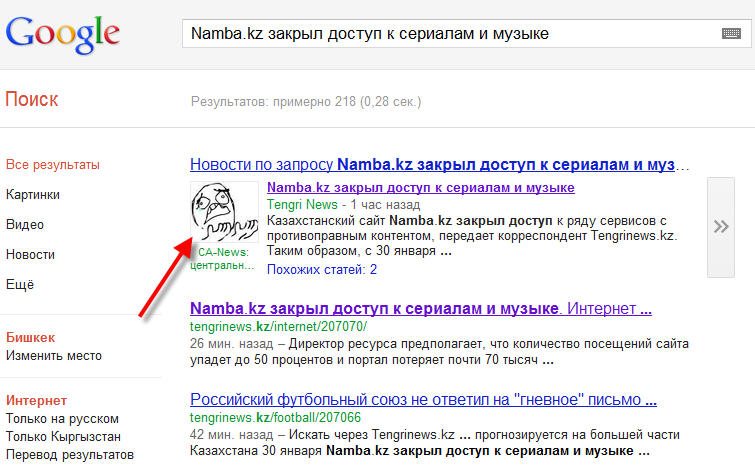Switch to Новости search results
This screenshot has height=470, width=755.
click(x=30, y=255)
